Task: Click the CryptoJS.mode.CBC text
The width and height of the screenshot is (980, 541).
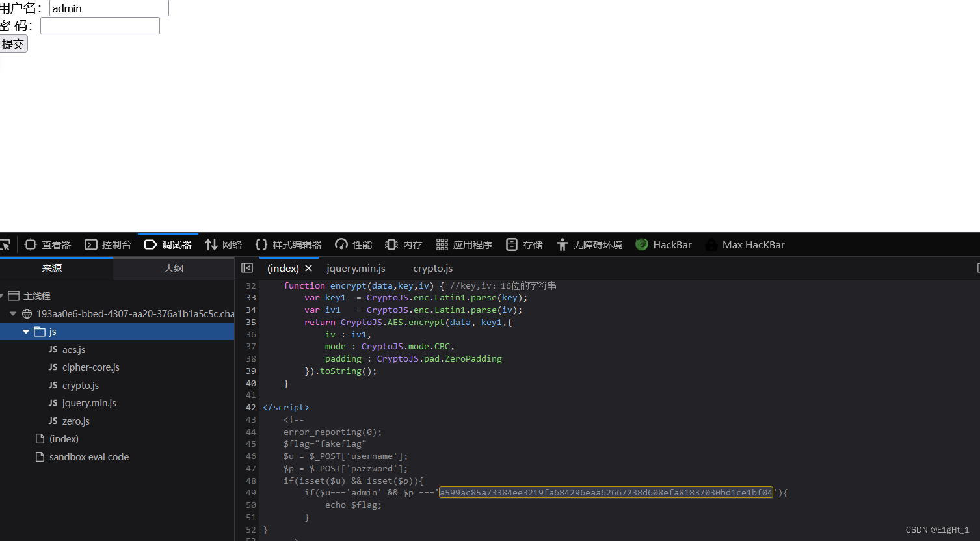Action: 407,346
